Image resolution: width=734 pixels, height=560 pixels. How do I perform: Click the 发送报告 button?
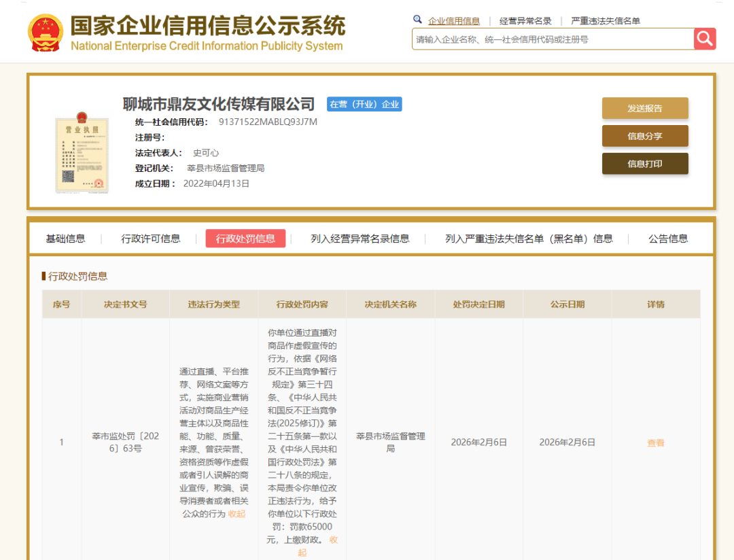pyautogui.click(x=644, y=108)
